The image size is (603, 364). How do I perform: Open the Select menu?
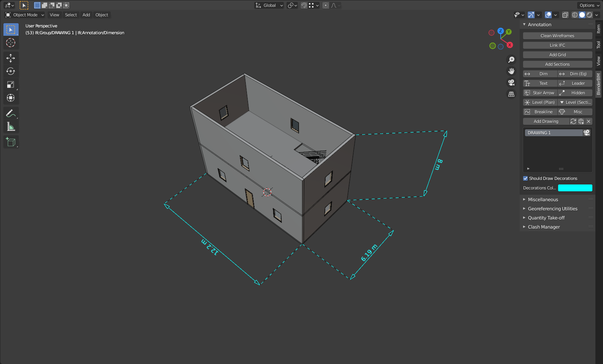(71, 15)
